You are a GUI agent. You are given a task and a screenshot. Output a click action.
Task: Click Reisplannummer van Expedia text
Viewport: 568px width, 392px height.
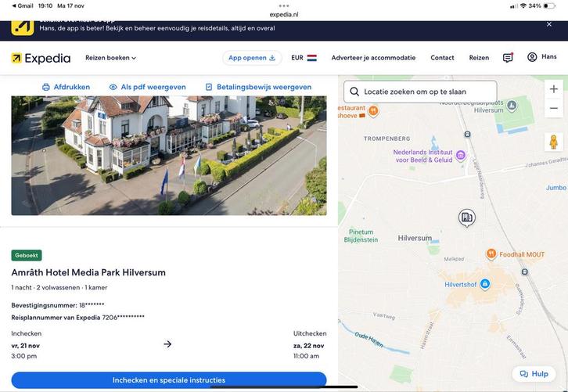tap(78, 318)
